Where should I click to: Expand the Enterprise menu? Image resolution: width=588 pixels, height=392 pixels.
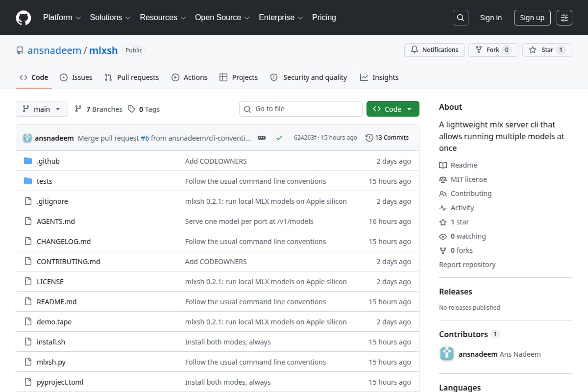pos(281,18)
